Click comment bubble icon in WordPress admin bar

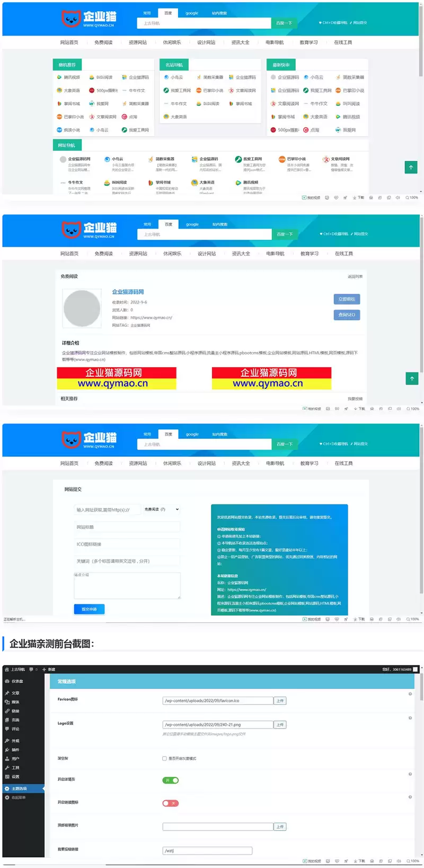[31, 670]
